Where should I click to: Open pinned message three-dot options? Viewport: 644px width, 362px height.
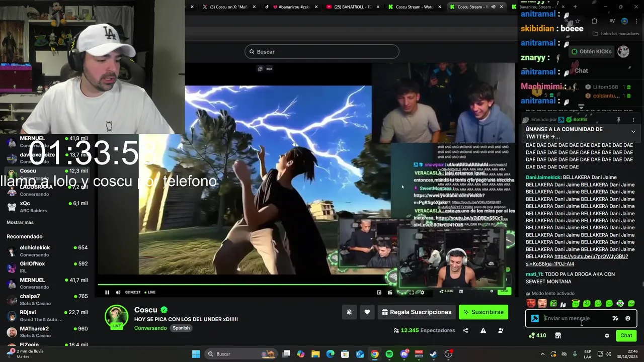point(633,120)
